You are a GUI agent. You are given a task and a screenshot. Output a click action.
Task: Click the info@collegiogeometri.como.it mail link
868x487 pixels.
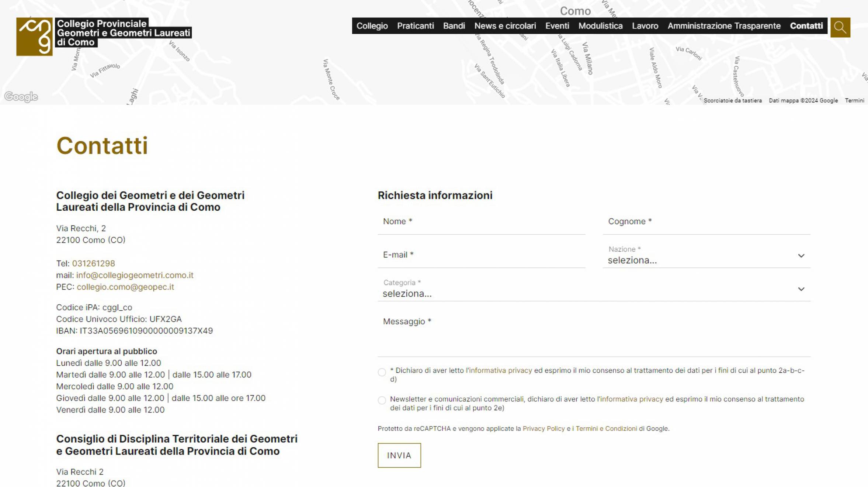click(135, 275)
